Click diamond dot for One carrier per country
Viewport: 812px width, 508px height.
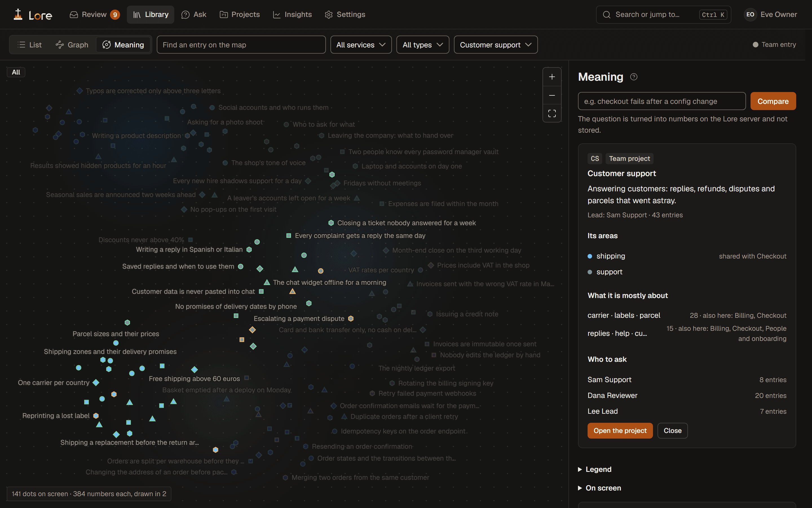[96, 382]
